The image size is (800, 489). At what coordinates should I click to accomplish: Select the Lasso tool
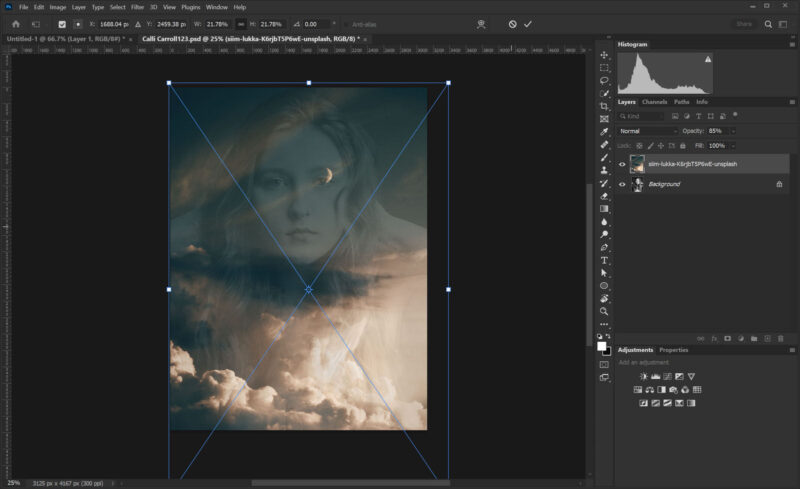[605, 81]
